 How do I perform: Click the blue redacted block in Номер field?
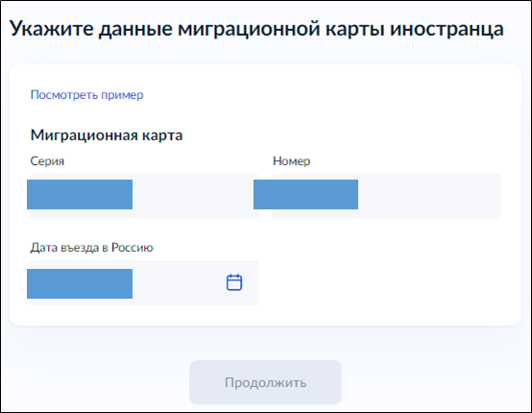[305, 194]
